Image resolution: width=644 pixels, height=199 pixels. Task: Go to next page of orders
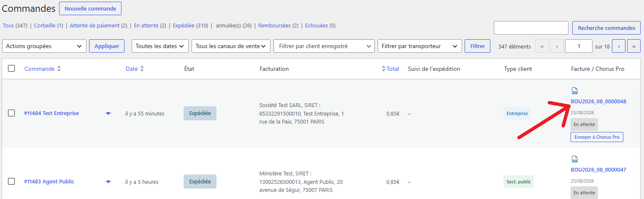click(619, 46)
